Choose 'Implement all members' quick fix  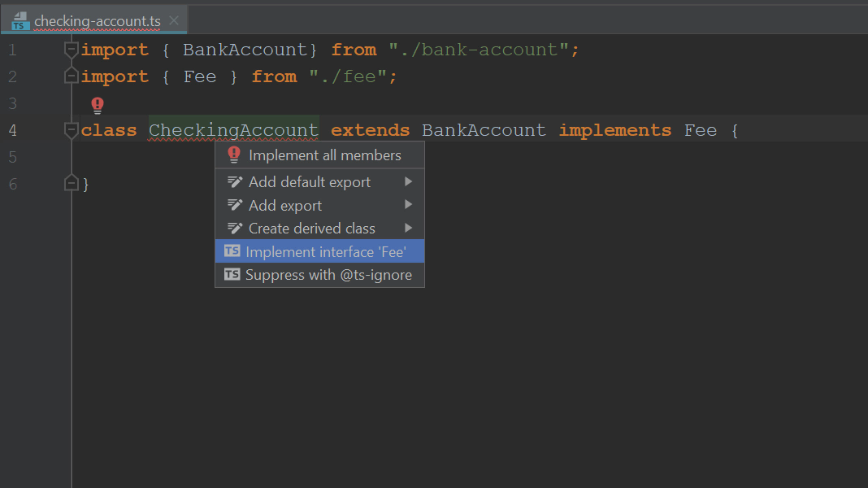pyautogui.click(x=320, y=155)
